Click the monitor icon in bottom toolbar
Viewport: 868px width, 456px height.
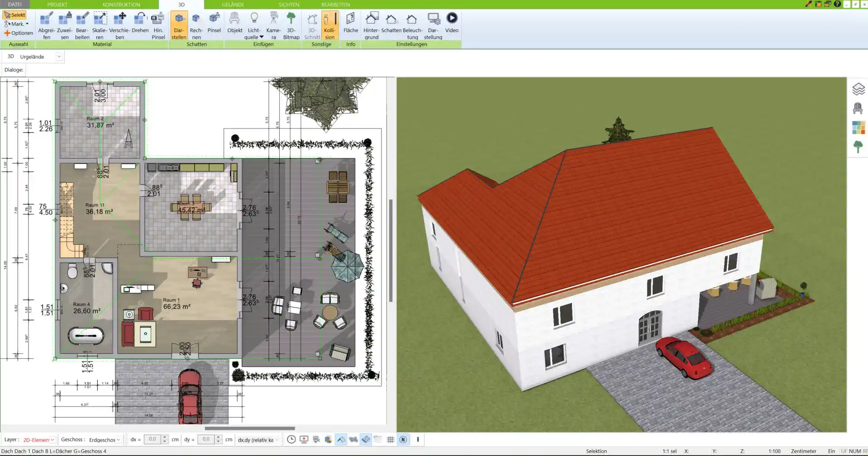point(304,439)
